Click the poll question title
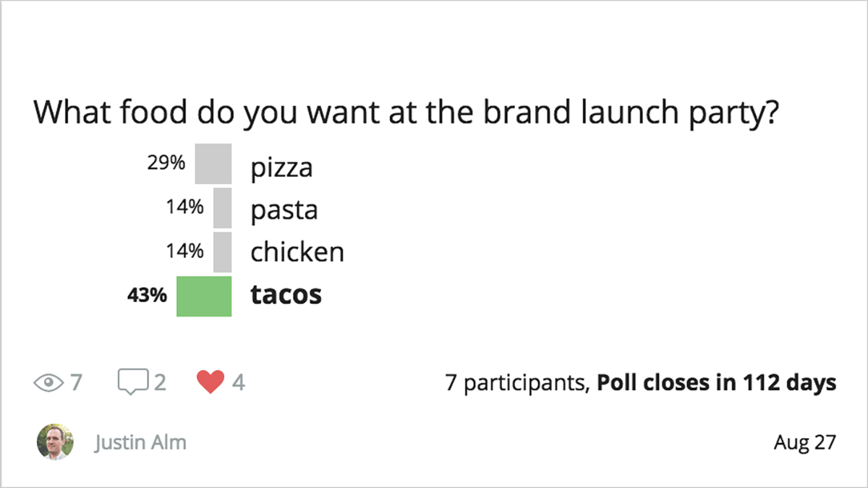Viewport: 868px width, 488px height. [405, 113]
